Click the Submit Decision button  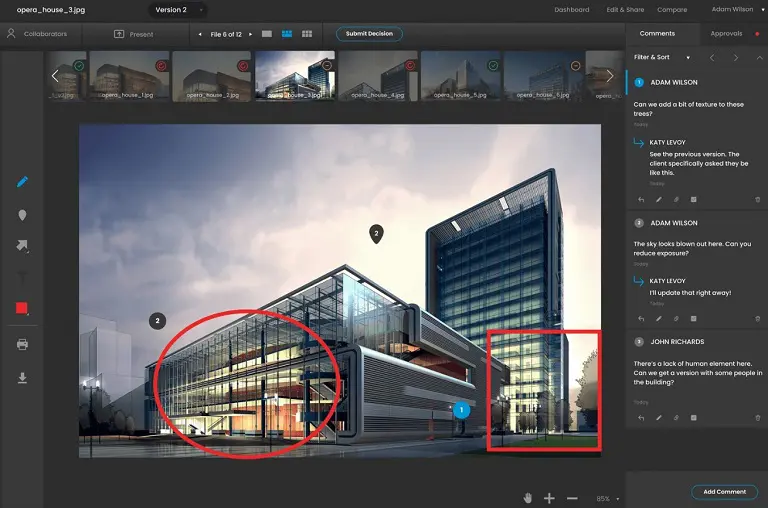369,34
